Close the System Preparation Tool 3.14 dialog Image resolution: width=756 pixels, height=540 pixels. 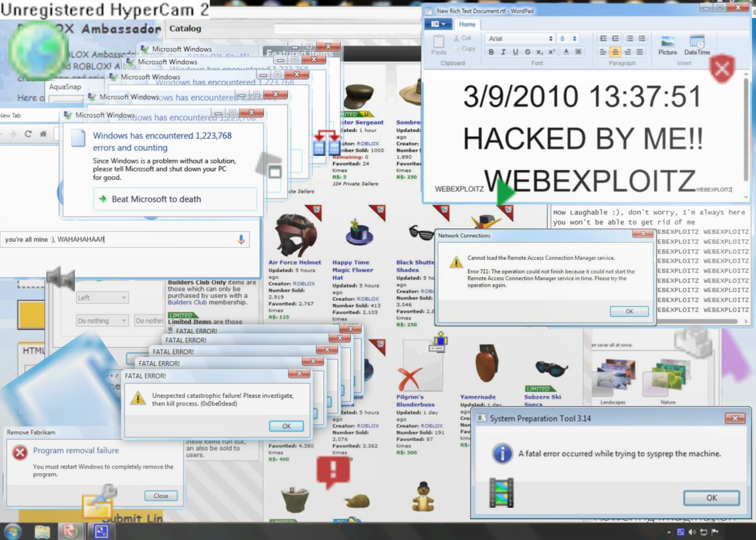point(735,418)
